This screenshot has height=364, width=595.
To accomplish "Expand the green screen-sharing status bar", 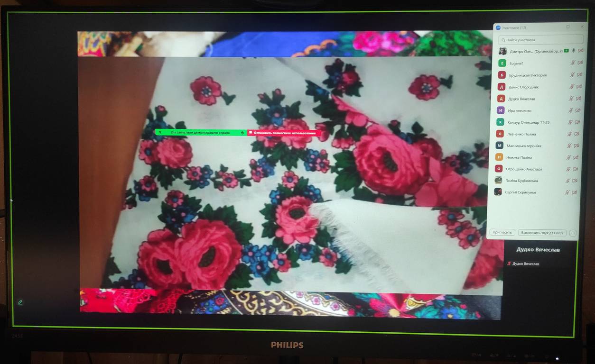I will [200, 133].
